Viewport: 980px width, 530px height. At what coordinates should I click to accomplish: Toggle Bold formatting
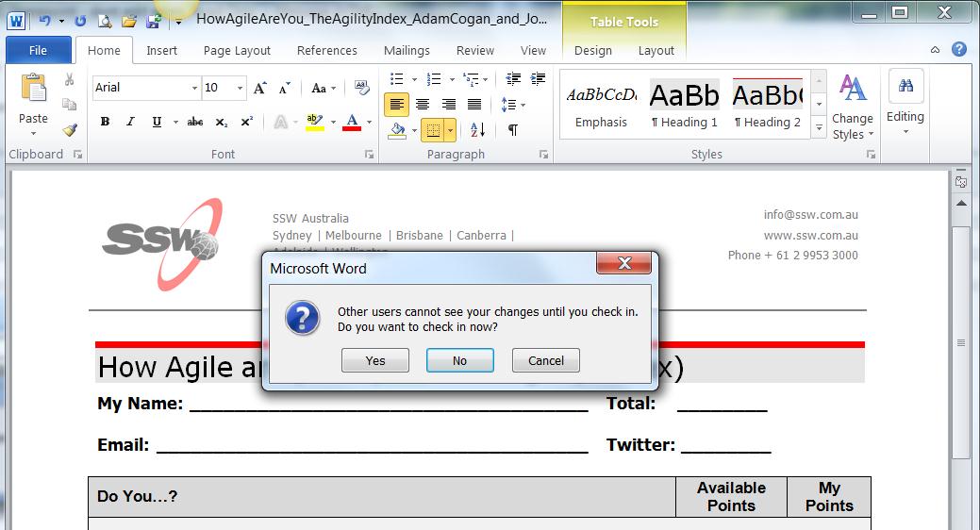[x=105, y=122]
